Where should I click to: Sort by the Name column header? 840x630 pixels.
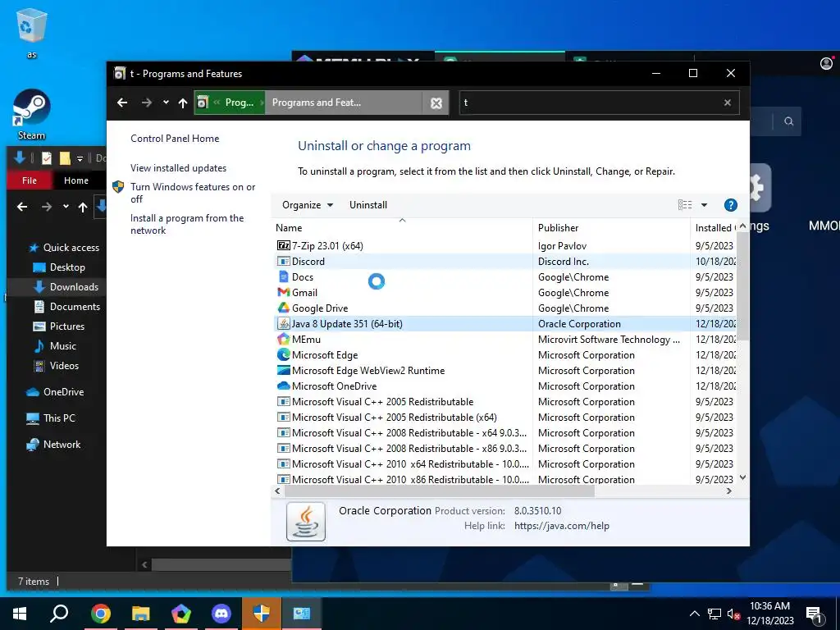[x=402, y=228]
